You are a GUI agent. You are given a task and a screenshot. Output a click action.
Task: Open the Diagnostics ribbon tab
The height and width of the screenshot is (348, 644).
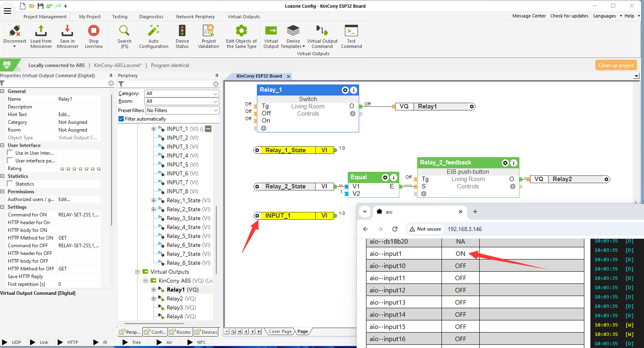[x=151, y=17]
